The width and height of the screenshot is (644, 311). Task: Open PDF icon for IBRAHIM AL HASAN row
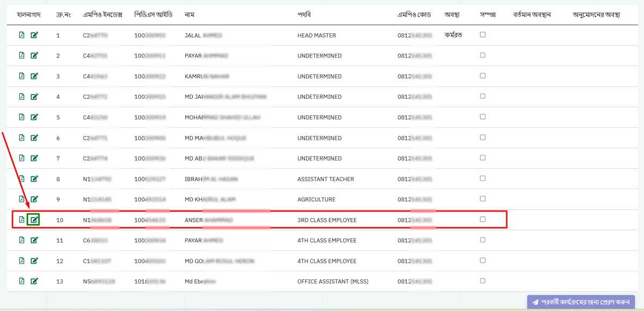[22, 179]
